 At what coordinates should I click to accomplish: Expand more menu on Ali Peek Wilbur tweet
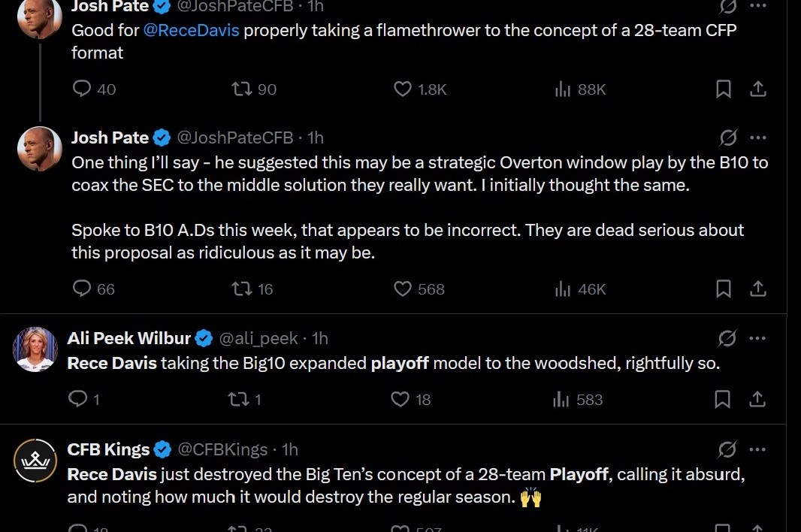pos(758,339)
